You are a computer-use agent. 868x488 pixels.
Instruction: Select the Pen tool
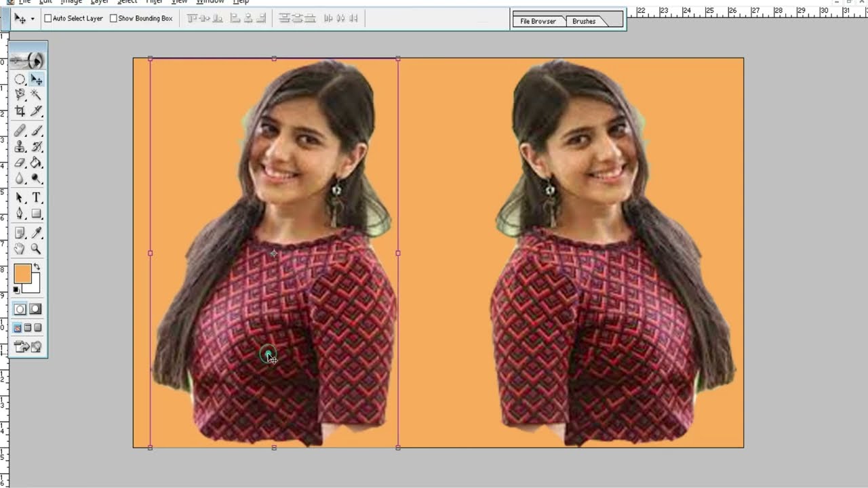pos(20,213)
